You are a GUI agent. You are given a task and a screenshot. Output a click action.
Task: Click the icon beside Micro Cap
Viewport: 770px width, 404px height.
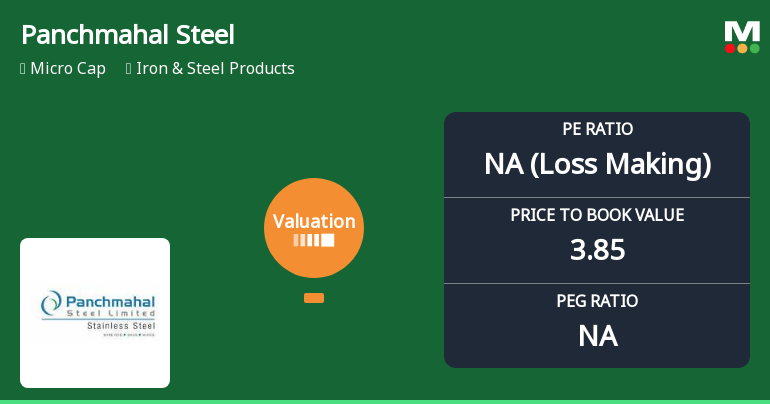23,69
